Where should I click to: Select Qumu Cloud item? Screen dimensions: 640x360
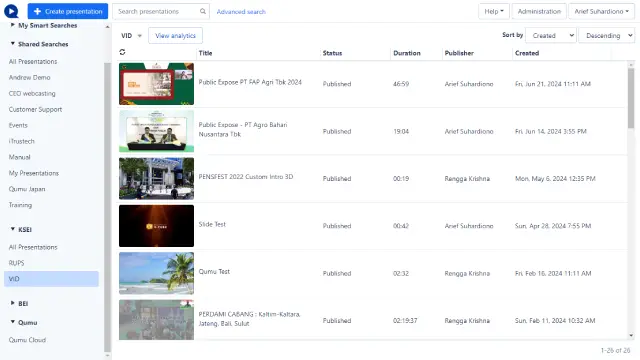tap(27, 340)
